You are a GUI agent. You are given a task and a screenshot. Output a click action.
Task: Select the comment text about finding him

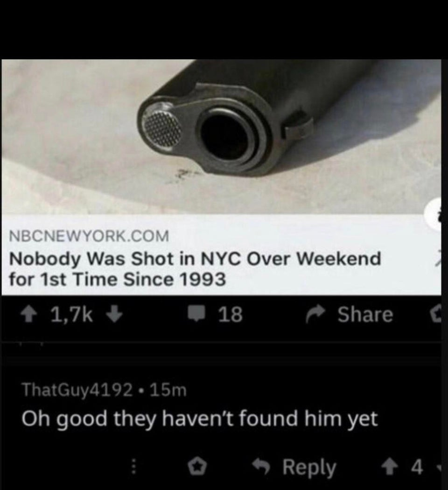coord(200,419)
